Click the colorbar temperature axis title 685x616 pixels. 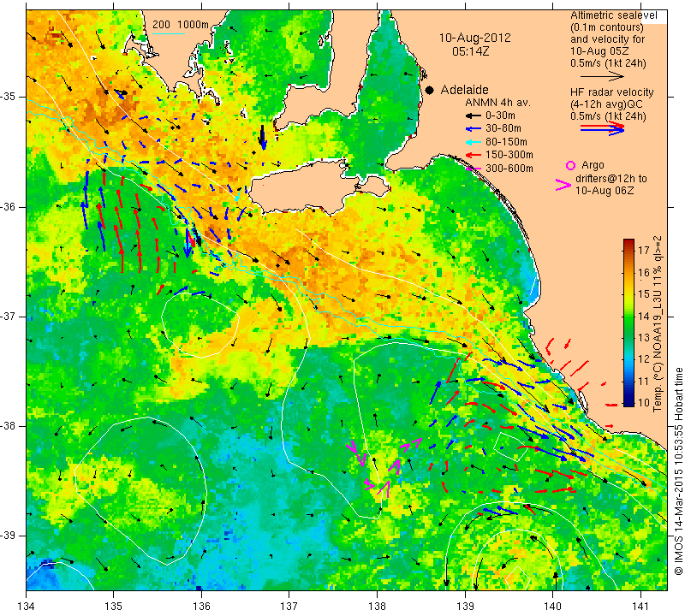pos(657,324)
